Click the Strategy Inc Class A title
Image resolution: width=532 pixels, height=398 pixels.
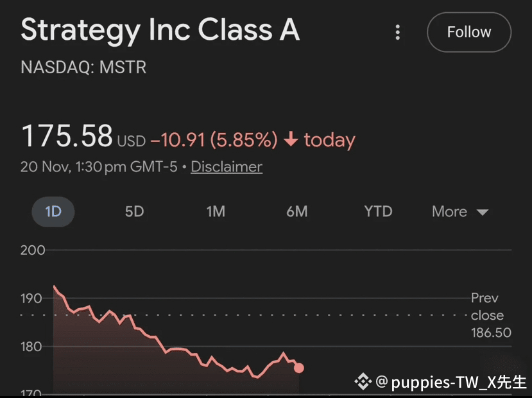tap(160, 31)
